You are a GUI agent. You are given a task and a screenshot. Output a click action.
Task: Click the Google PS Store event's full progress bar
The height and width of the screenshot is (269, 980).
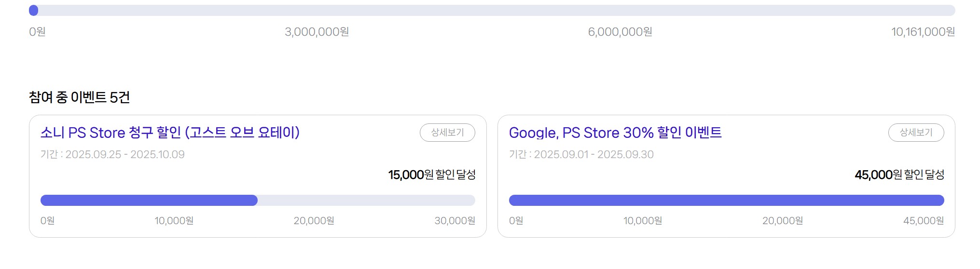[x=726, y=201]
